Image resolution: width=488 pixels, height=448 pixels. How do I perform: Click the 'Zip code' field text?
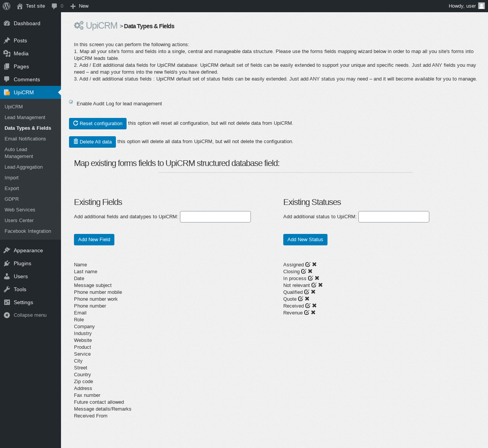coord(83,382)
